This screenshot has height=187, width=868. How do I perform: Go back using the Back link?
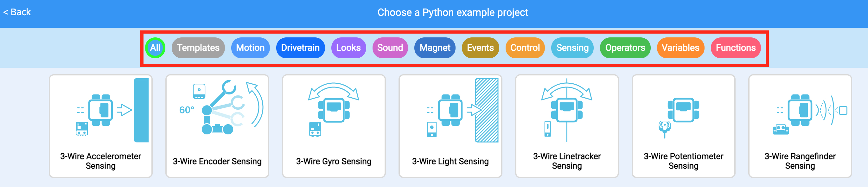[x=16, y=12]
